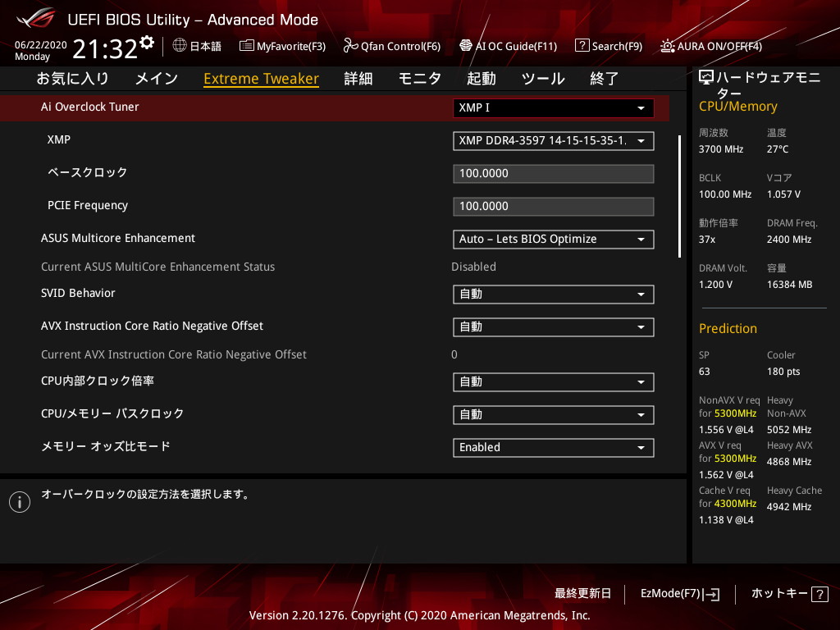This screenshot has height=630, width=840.
Task: Click the SVID Behavior label
Action: tap(78, 293)
